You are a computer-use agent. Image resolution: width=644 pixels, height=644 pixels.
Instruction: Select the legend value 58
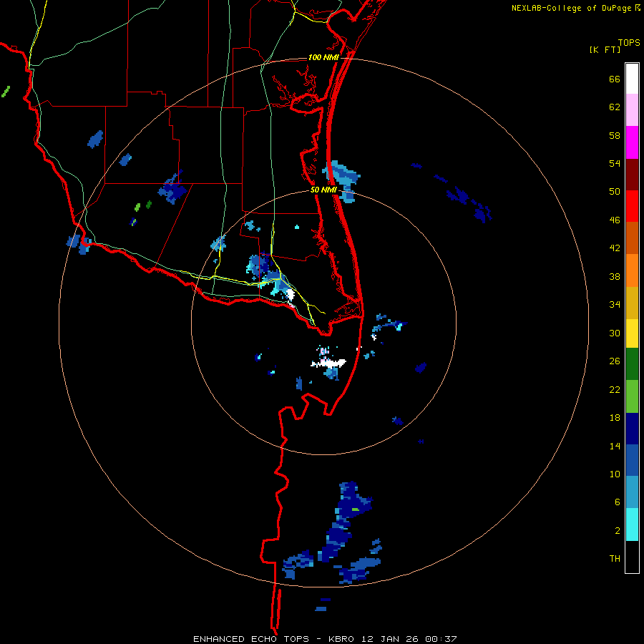(615, 135)
